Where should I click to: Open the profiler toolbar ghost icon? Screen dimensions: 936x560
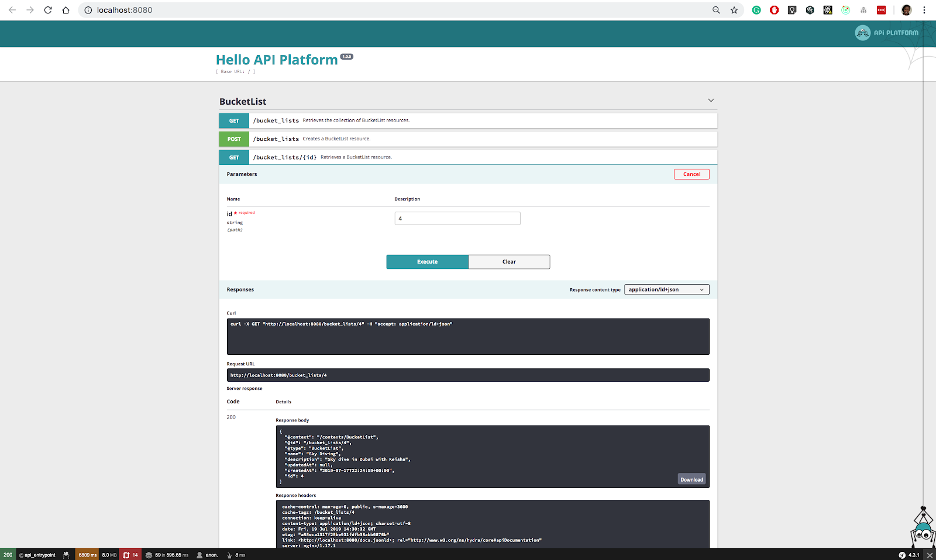pyautogui.click(x=66, y=555)
